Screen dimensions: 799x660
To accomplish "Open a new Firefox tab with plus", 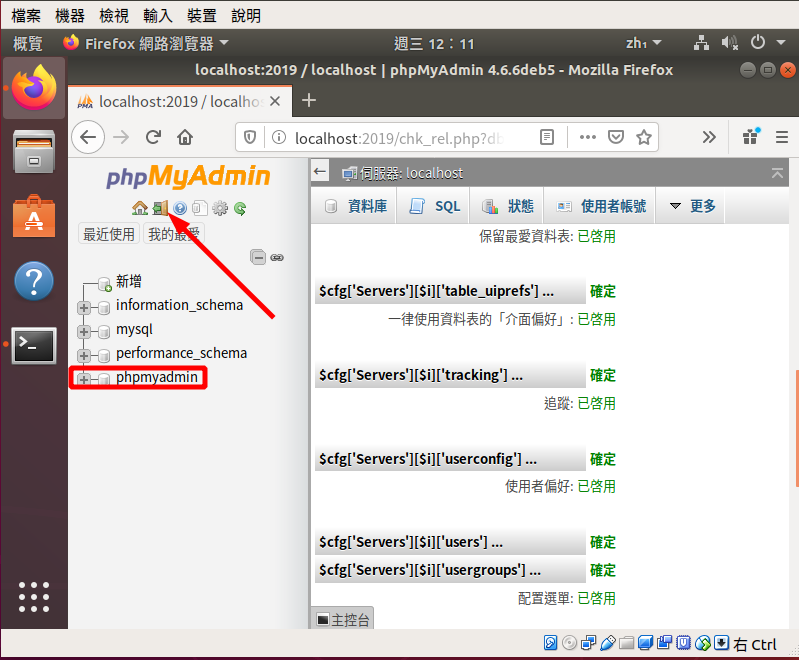I will (x=309, y=100).
